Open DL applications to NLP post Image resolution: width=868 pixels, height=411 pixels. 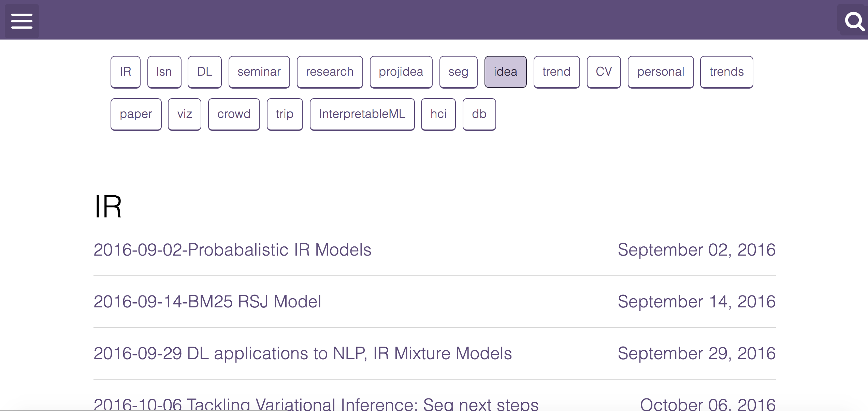pyautogui.click(x=302, y=353)
